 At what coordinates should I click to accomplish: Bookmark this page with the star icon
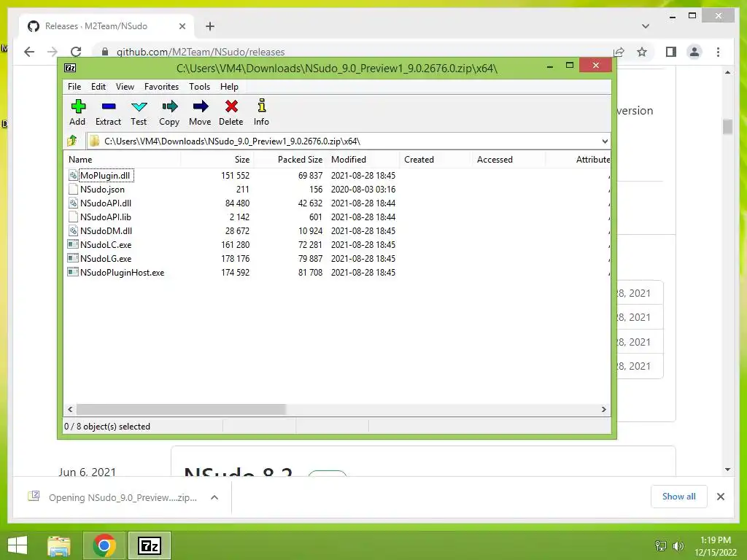pyautogui.click(x=642, y=52)
